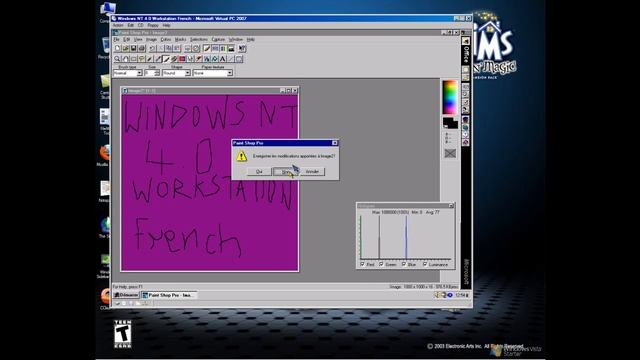Click the context Help arrow toolbar icon
The width and height of the screenshot is (640, 360).
click(x=242, y=48)
